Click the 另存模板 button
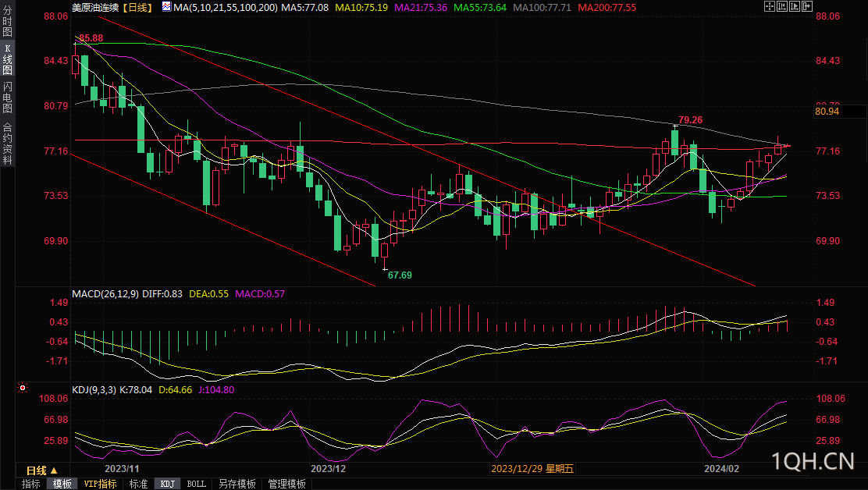 (x=237, y=484)
